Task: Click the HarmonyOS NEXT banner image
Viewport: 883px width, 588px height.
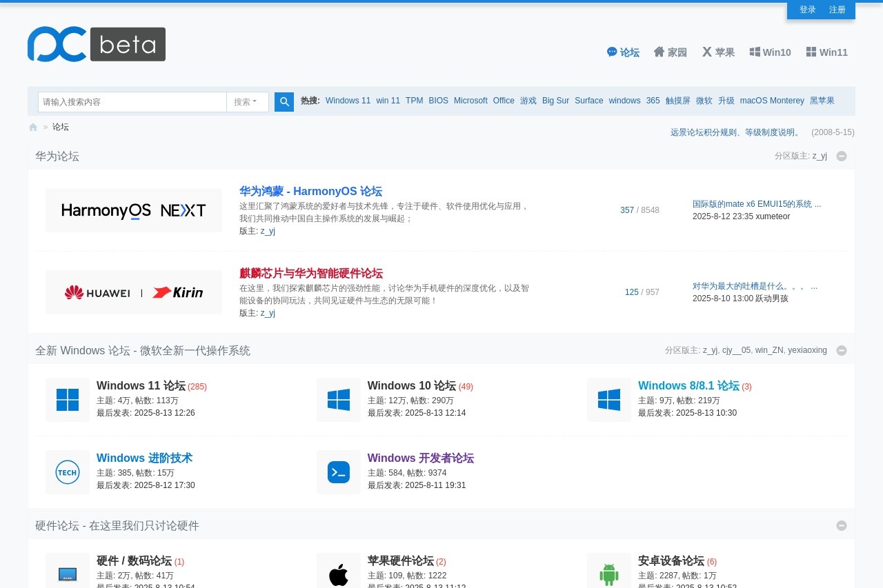Action: click(x=134, y=210)
